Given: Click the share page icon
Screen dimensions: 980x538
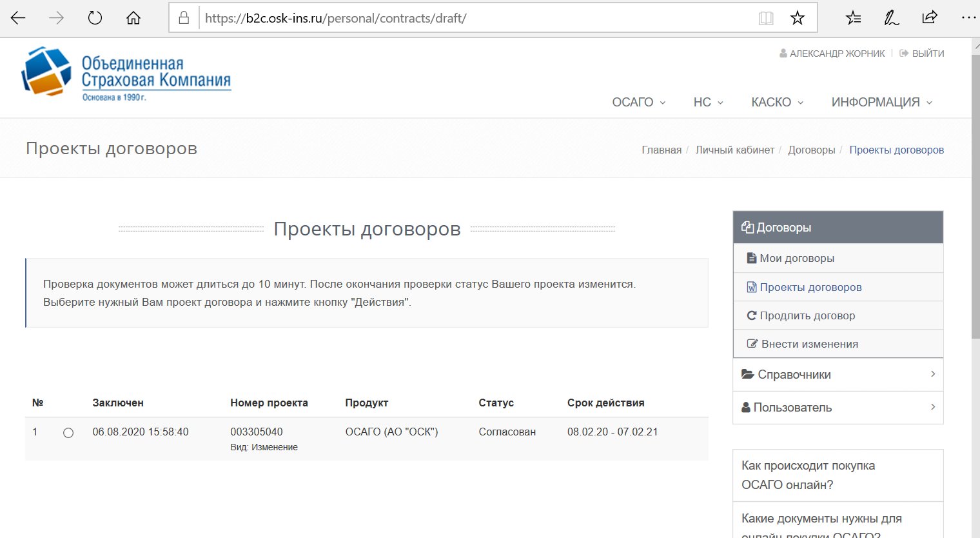Looking at the screenshot, I should coord(929,18).
